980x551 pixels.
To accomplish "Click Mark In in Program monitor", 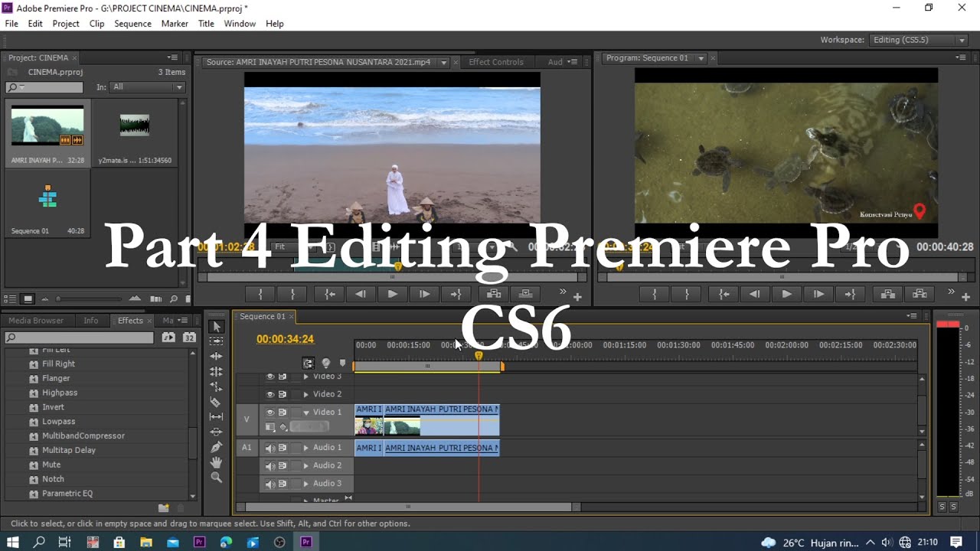I will [x=655, y=294].
